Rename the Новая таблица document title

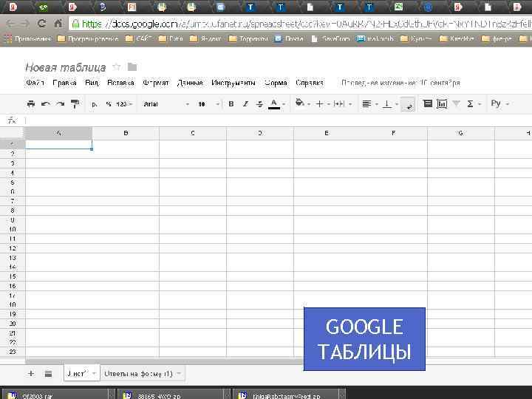66,67
